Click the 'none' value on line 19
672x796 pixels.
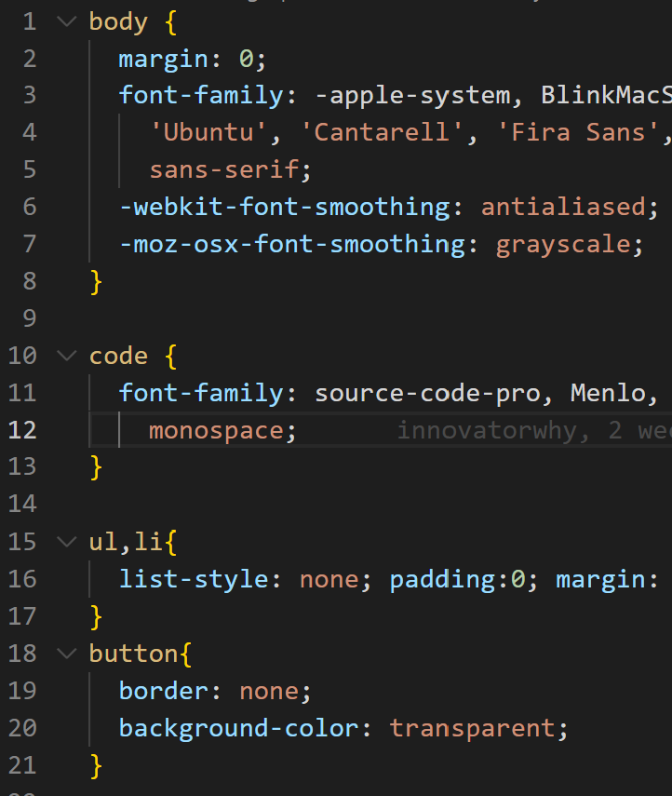[268, 692]
